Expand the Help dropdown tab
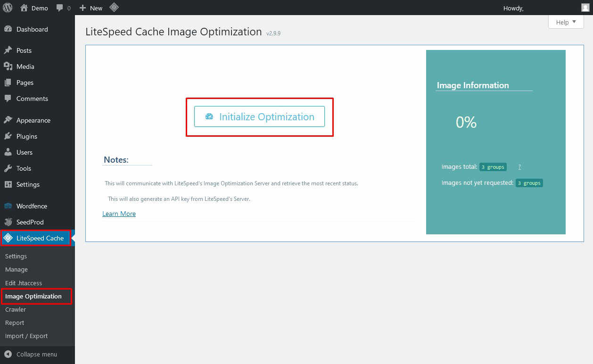593x364 pixels. pyautogui.click(x=566, y=22)
